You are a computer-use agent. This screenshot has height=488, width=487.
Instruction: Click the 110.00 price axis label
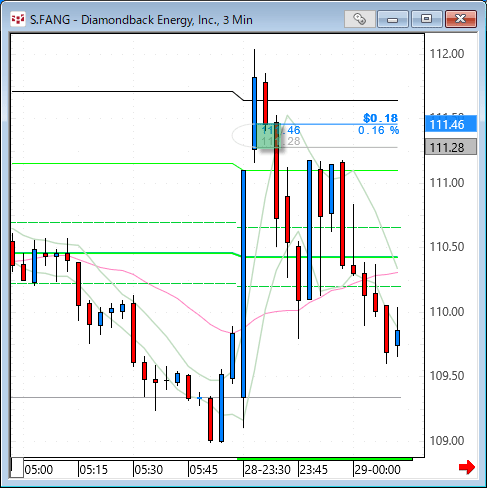point(447,312)
